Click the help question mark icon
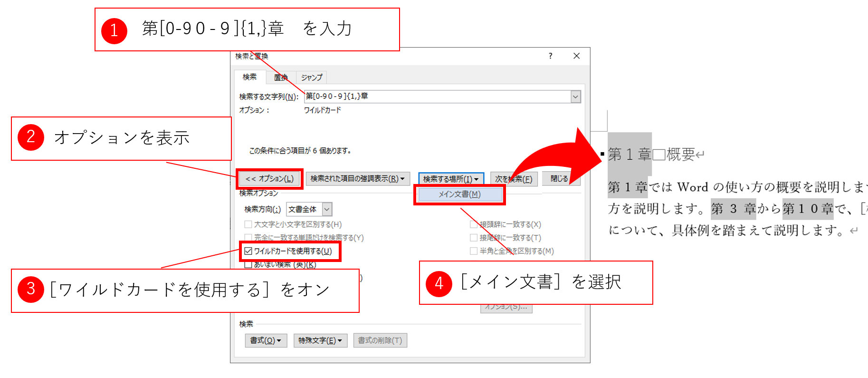Image resolution: width=868 pixels, height=378 pixels. (550, 56)
